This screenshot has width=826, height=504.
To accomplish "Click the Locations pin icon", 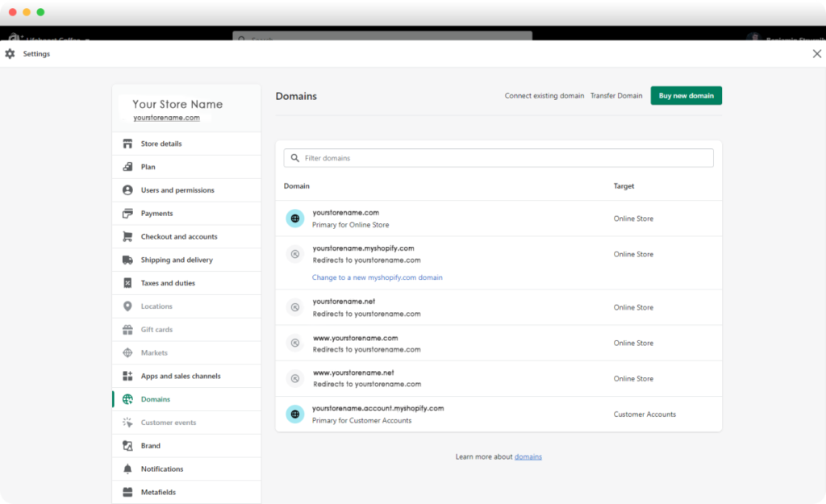I will (127, 306).
